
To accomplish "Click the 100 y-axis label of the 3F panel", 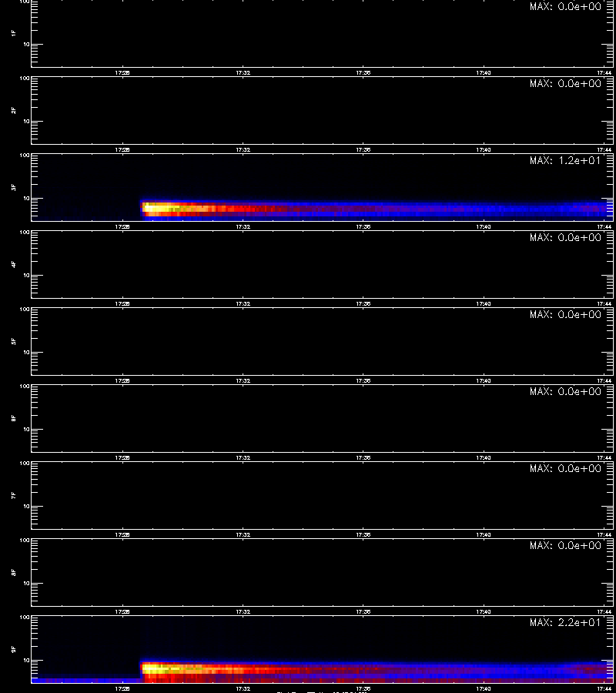I will click(25, 155).
